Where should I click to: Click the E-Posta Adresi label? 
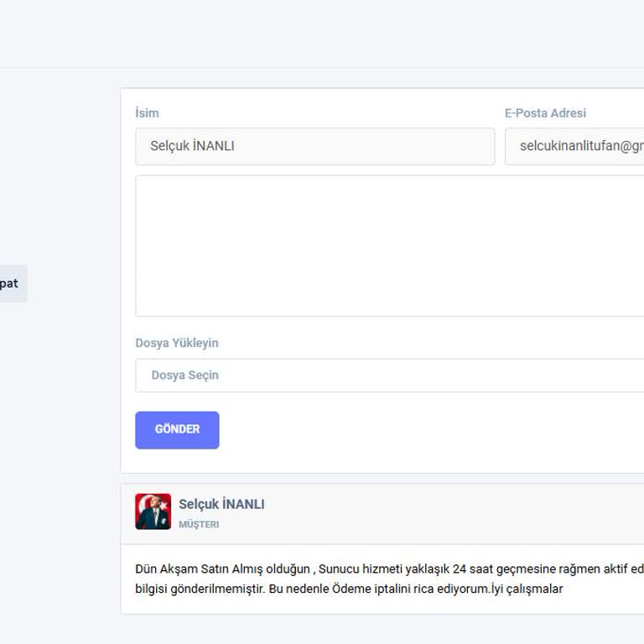coord(545,113)
